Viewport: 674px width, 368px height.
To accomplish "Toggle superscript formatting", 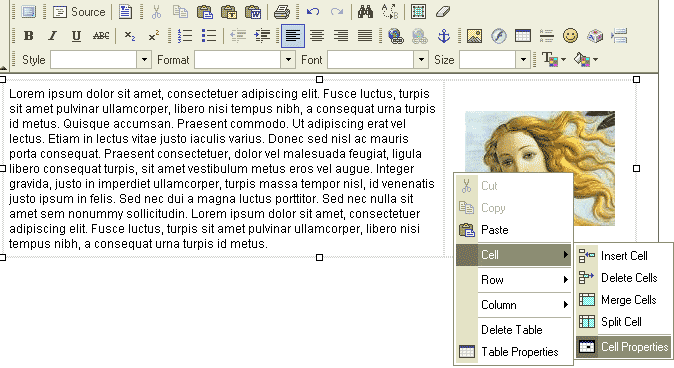I will click(153, 36).
